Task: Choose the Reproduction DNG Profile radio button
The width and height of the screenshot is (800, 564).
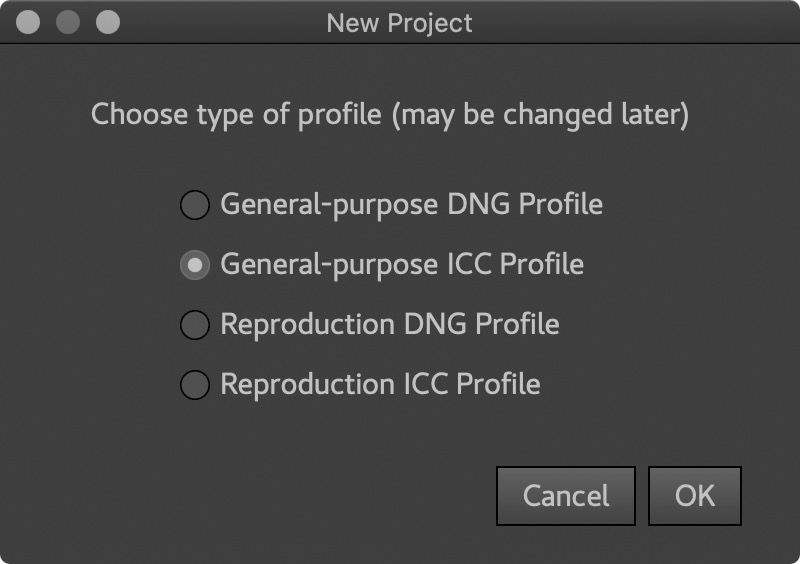Action: pyautogui.click(x=194, y=325)
